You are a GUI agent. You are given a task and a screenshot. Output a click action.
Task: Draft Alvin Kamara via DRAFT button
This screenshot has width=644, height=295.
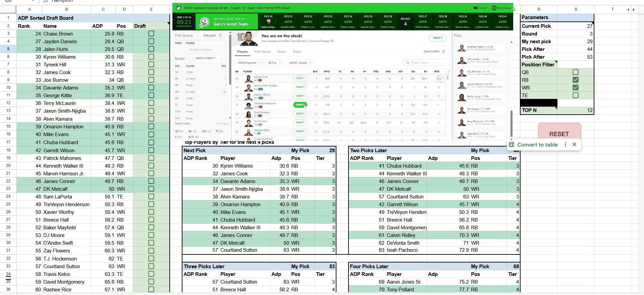(300, 114)
